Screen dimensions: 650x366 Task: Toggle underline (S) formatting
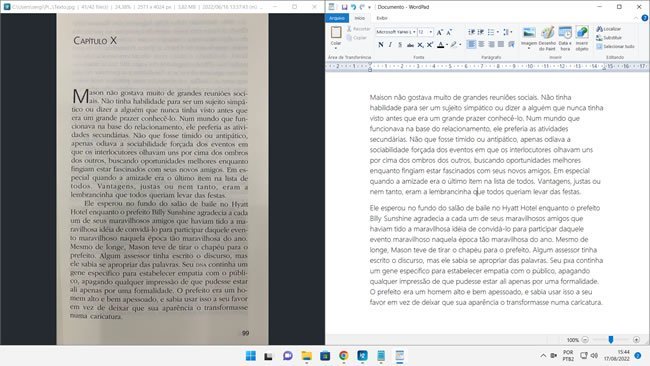point(400,44)
